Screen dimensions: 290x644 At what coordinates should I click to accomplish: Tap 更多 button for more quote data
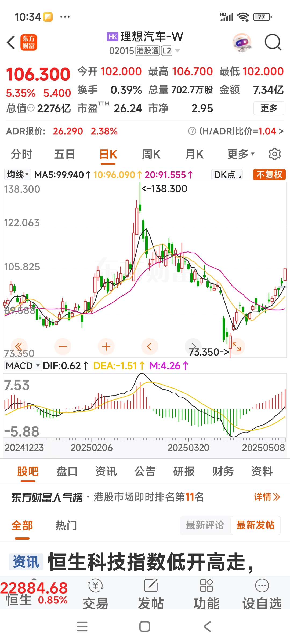(x=269, y=108)
